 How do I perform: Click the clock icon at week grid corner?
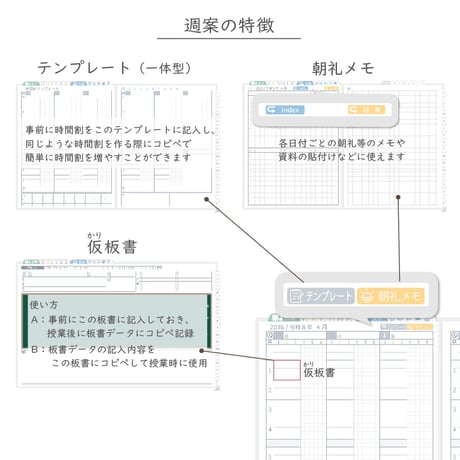click(270, 335)
